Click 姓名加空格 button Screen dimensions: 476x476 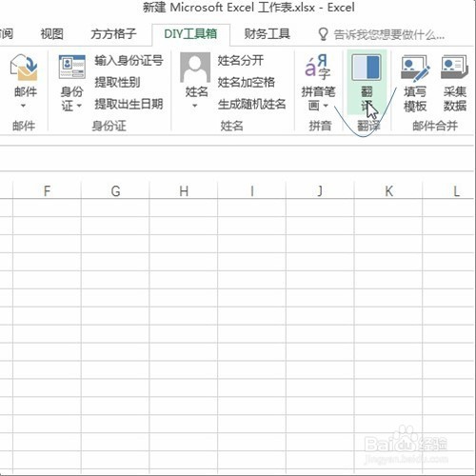click(x=247, y=82)
